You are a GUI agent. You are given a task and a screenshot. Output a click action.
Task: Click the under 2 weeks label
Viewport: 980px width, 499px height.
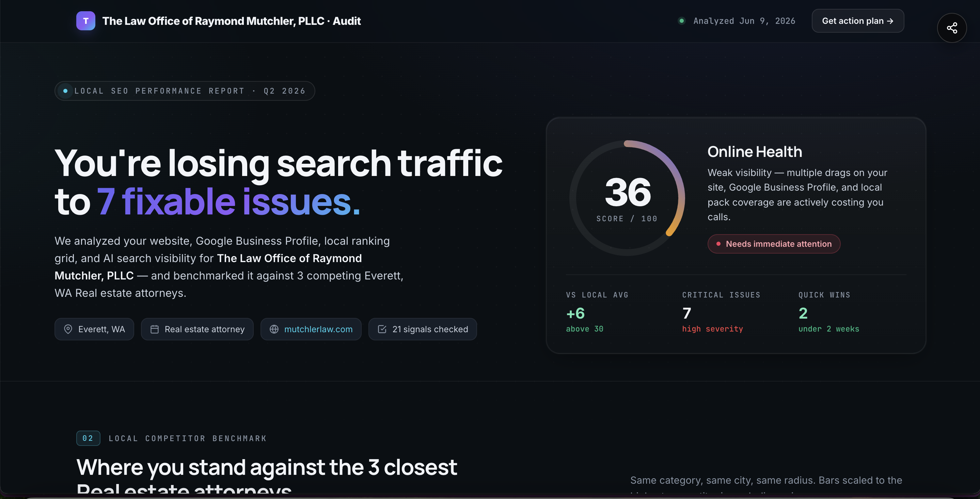[x=828, y=328]
